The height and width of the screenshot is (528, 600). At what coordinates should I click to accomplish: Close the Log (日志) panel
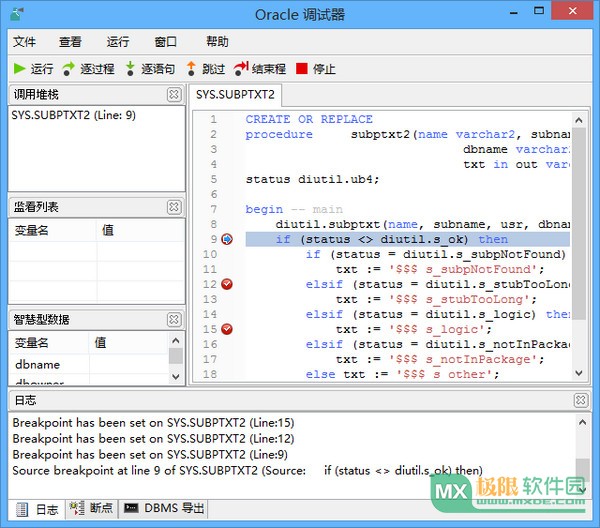pos(581,400)
